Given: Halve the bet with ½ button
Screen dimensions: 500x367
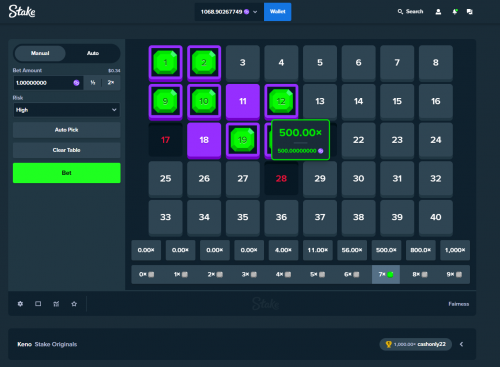Looking at the screenshot, I should click(x=93, y=83).
